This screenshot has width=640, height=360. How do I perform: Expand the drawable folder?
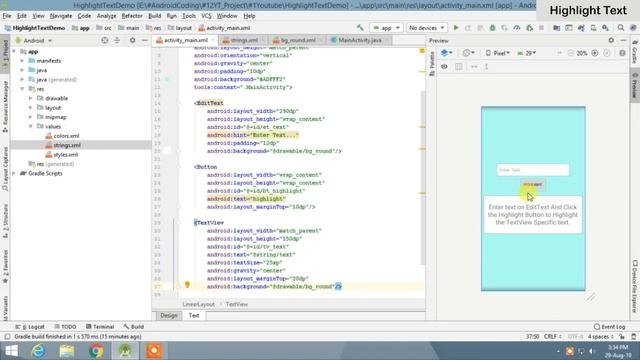pos(31,98)
